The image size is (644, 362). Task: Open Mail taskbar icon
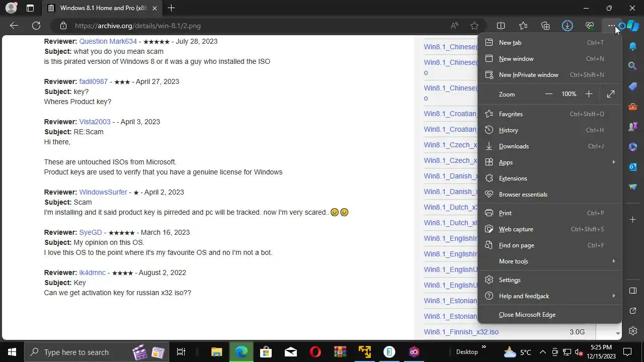pyautogui.click(x=290, y=352)
